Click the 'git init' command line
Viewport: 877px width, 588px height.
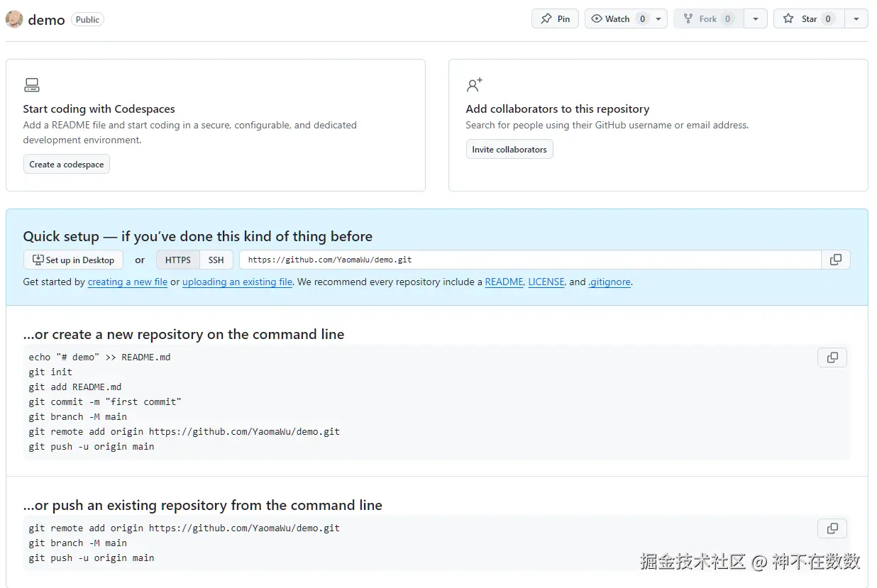point(50,372)
